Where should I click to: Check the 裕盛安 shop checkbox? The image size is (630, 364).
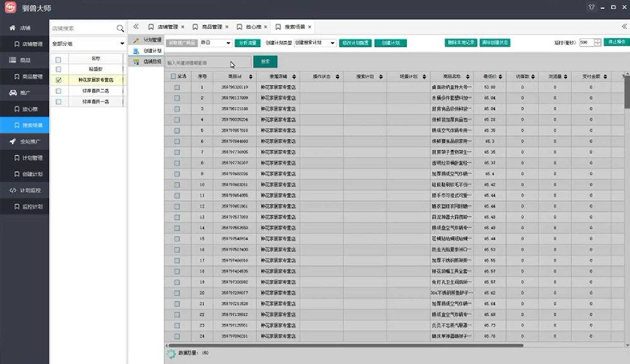point(58,69)
